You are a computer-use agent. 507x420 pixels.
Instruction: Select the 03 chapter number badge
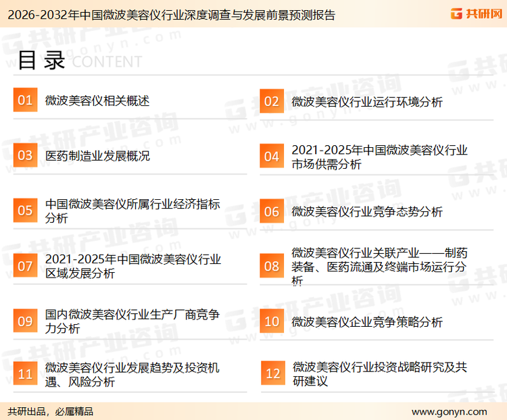click(25, 156)
